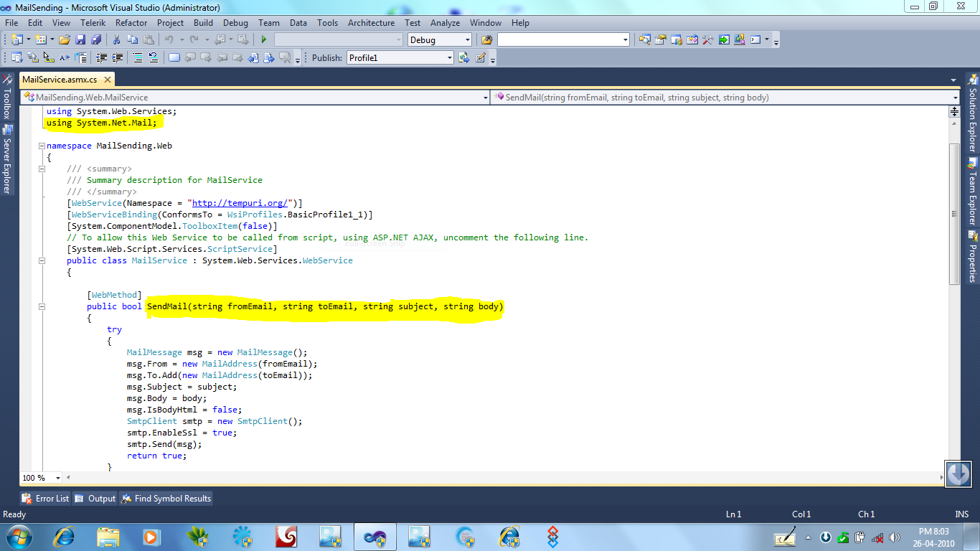Start debugging with the green play icon

click(x=264, y=40)
